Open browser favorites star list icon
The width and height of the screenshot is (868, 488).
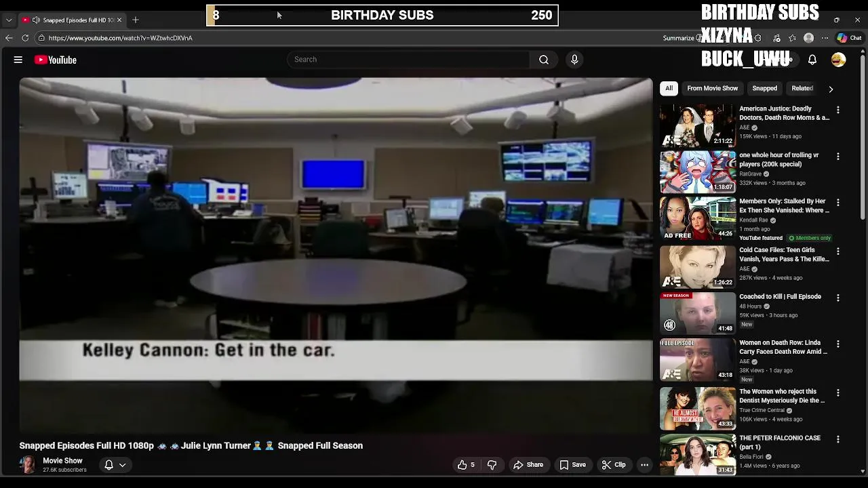(792, 38)
